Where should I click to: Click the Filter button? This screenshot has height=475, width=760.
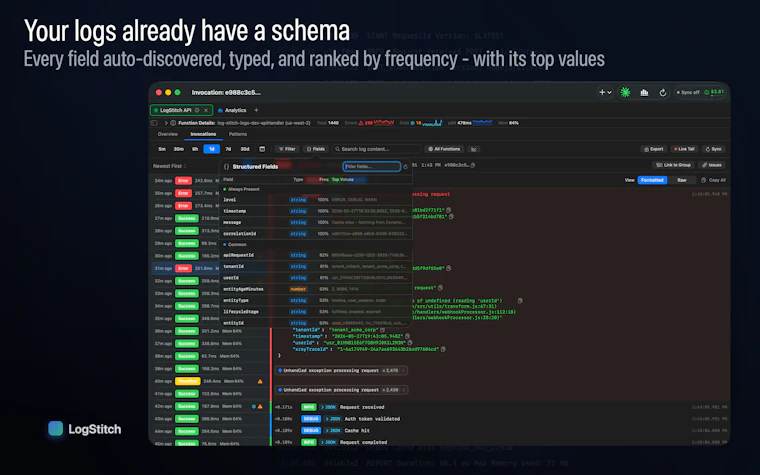286,149
